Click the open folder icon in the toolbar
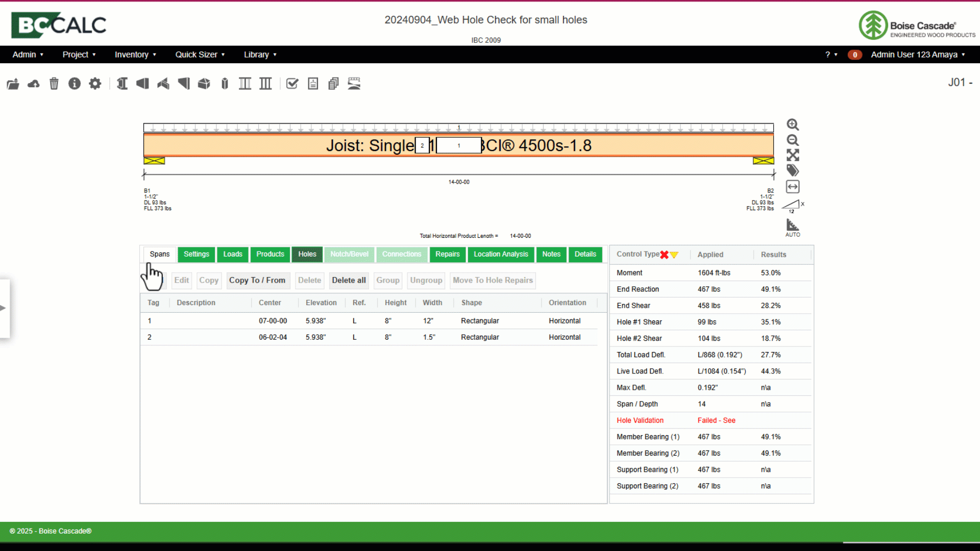The height and width of the screenshot is (551, 980). click(x=13, y=84)
